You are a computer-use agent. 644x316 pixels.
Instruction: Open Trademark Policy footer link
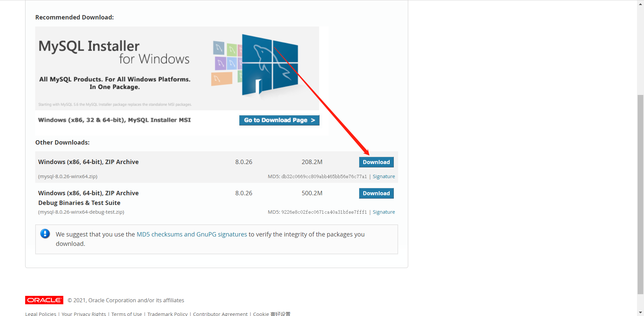[x=167, y=314]
